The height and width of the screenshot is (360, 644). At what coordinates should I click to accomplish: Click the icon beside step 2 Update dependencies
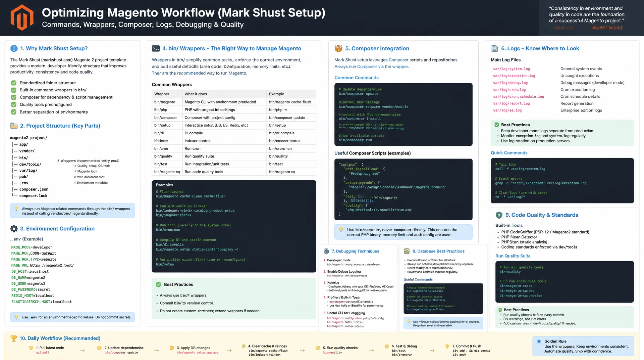99,348
